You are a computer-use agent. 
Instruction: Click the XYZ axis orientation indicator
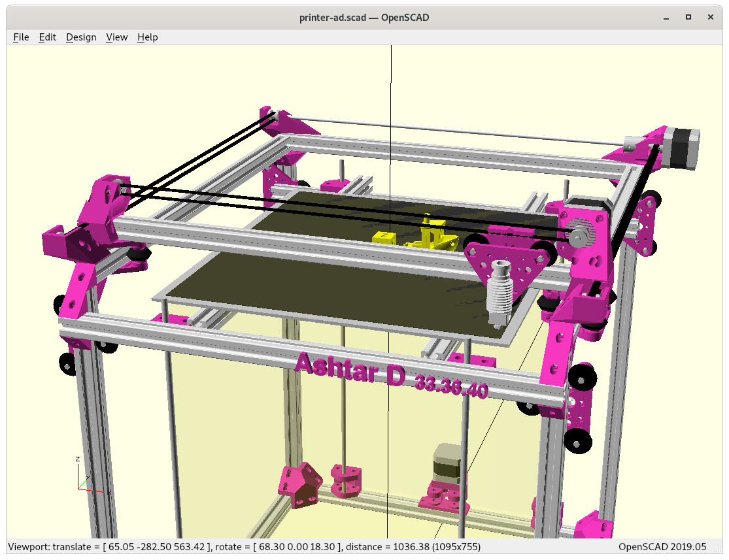(92, 475)
